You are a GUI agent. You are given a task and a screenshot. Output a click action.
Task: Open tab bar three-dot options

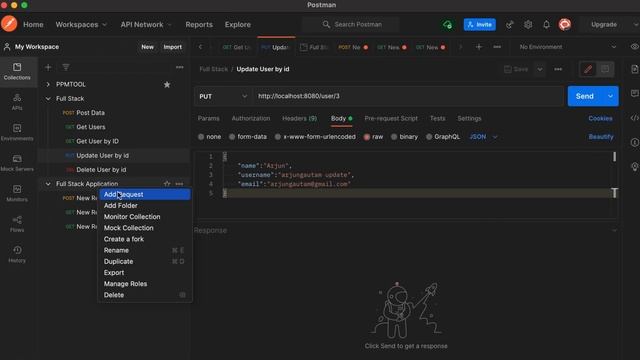click(497, 47)
